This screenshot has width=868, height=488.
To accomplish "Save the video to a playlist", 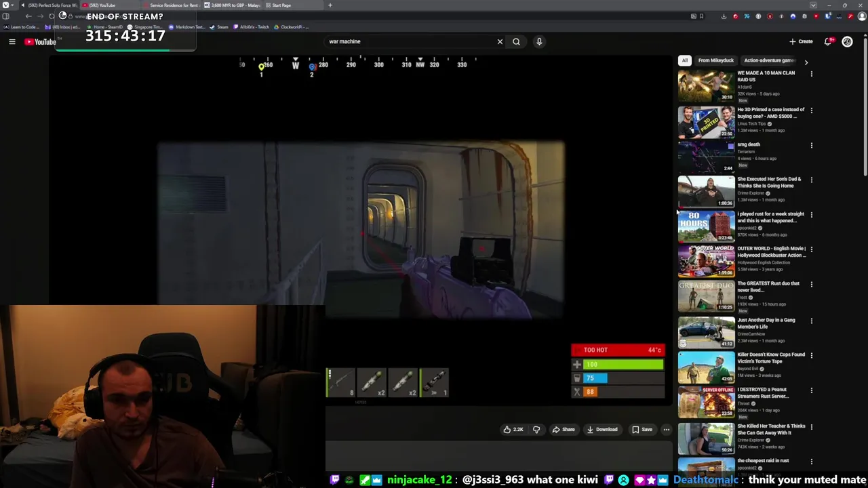I will click(x=642, y=429).
